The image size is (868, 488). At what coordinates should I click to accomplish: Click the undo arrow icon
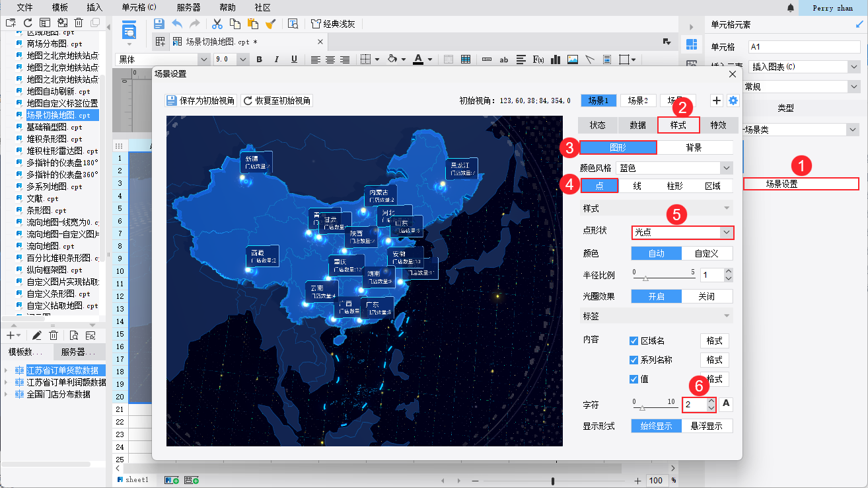pos(177,24)
